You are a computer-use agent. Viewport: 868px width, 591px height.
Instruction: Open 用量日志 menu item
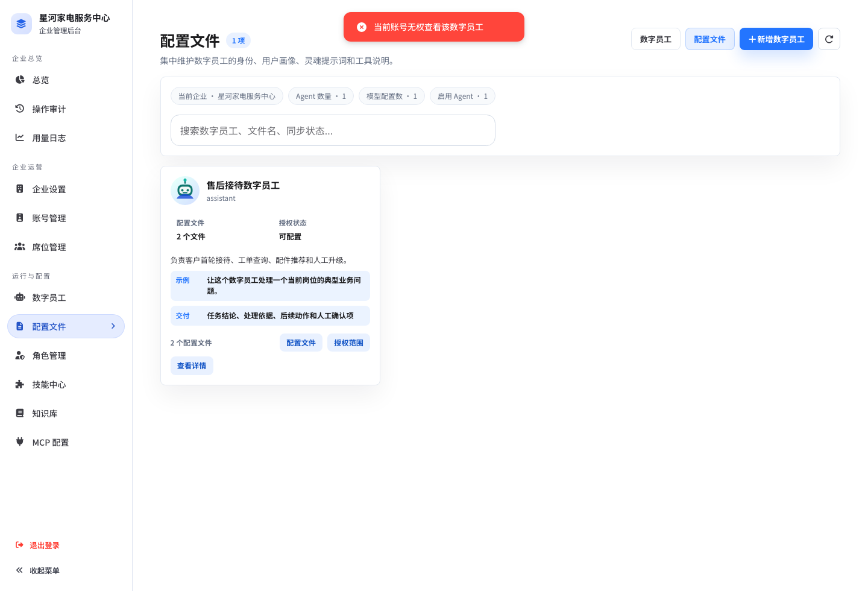(x=66, y=137)
